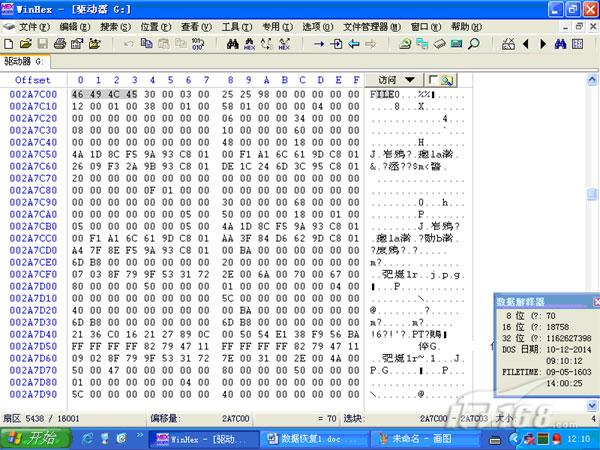Open the 工具(T) menu

click(235, 26)
